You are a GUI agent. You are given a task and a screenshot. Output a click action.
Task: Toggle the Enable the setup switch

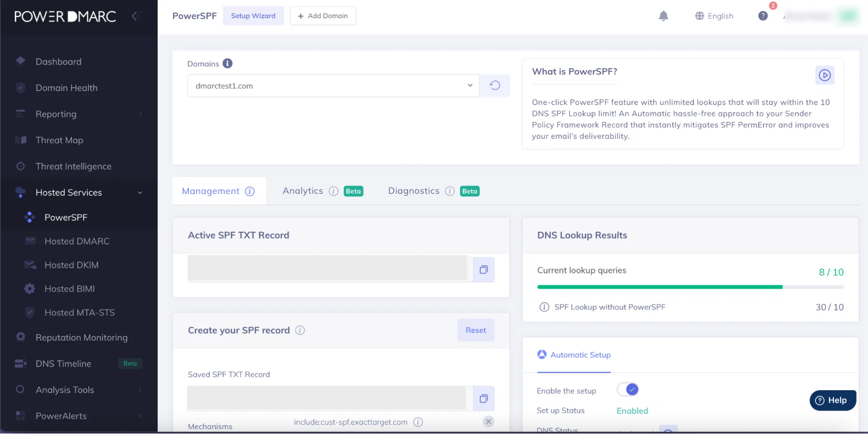tap(628, 390)
